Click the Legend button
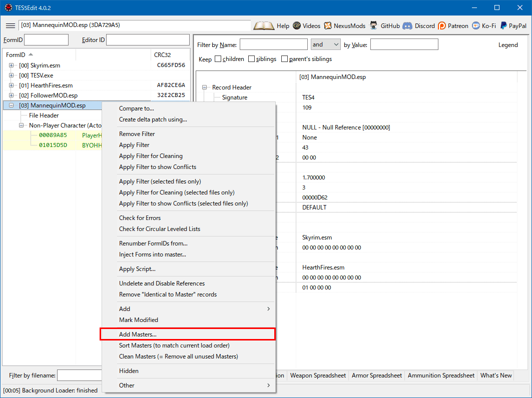The image size is (532, 398). 508,44
